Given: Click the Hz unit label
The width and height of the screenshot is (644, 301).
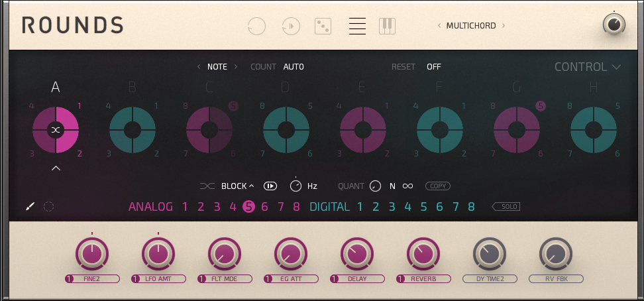Looking at the screenshot, I should click(x=312, y=186).
